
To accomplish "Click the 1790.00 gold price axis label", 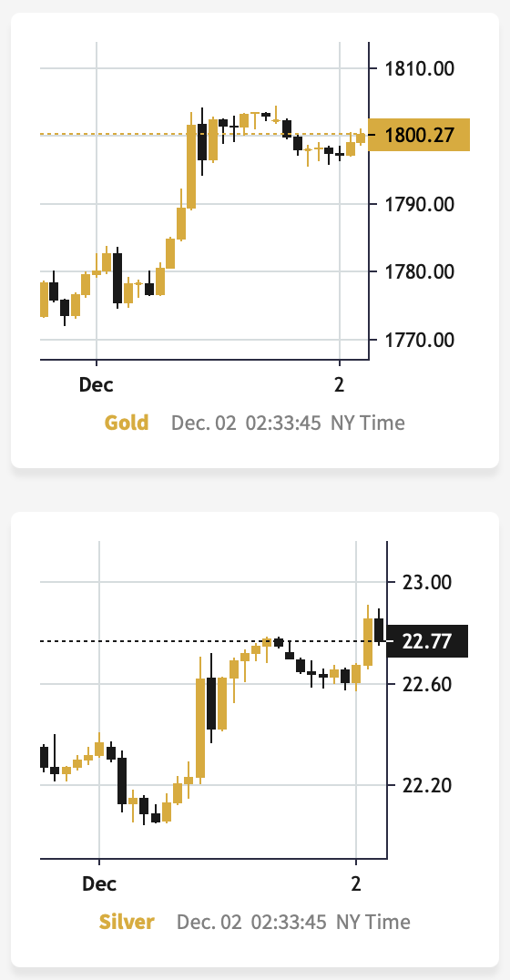I will point(420,204).
